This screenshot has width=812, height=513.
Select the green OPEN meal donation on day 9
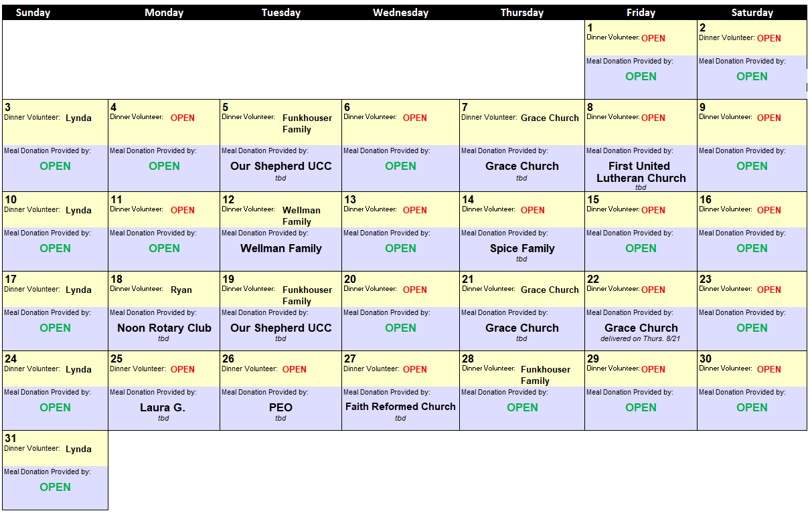tap(752, 166)
